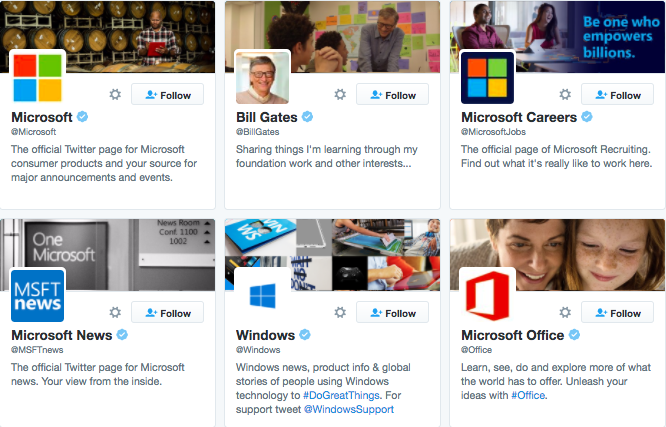Click the gear icon for Windows

[x=340, y=313]
